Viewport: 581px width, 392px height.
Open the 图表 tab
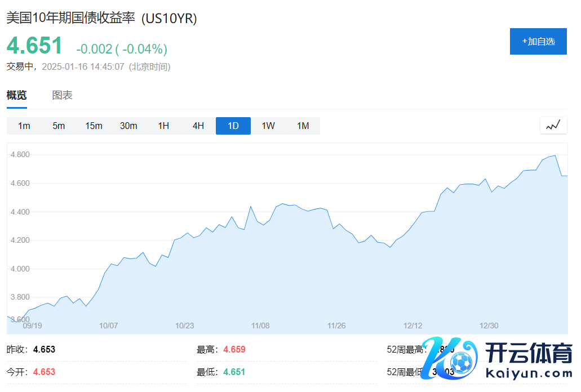point(62,95)
